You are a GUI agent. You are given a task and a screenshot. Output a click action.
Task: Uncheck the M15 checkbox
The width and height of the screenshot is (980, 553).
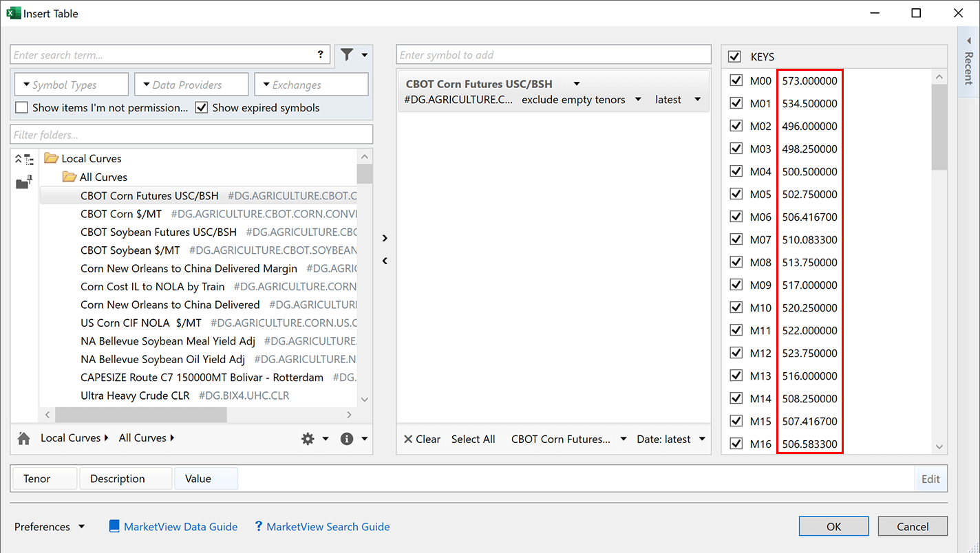tap(736, 421)
